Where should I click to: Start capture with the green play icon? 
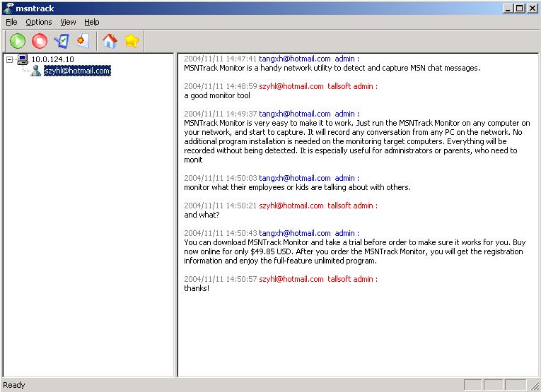pos(17,41)
